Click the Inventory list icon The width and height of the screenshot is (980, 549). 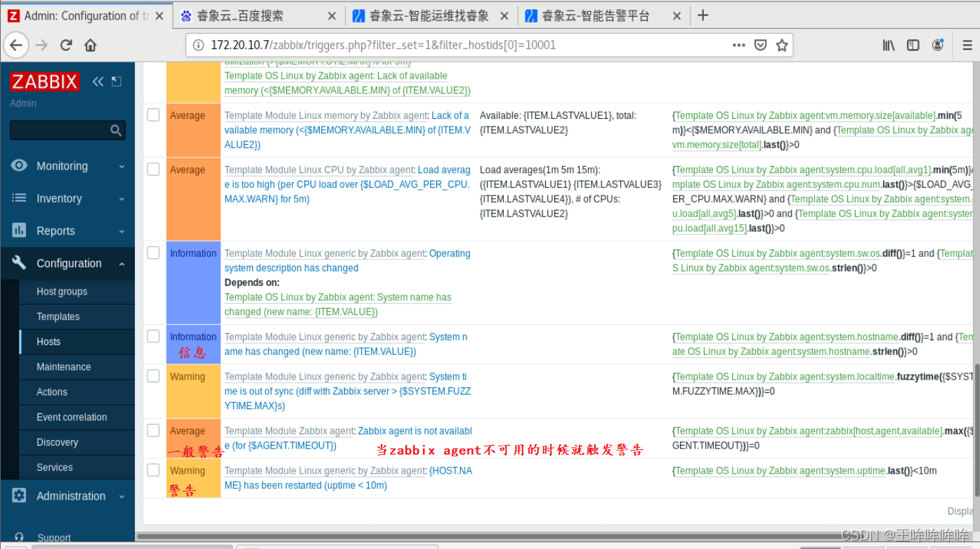(19, 198)
